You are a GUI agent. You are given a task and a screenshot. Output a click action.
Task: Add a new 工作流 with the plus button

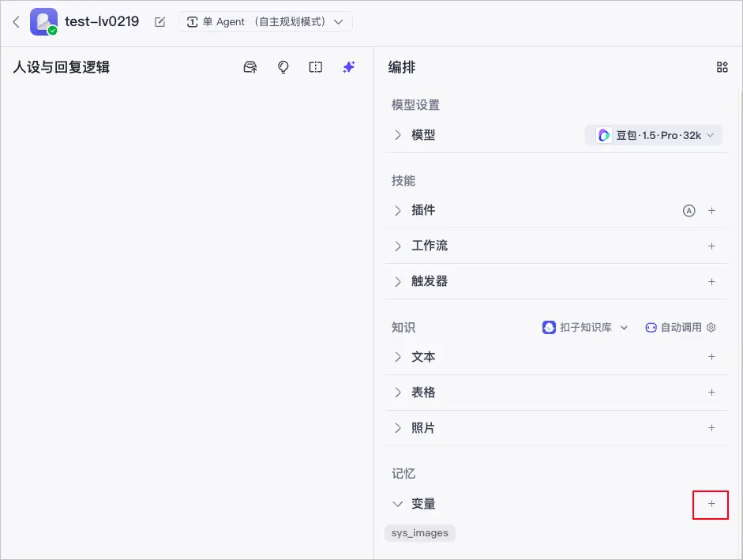click(x=711, y=246)
